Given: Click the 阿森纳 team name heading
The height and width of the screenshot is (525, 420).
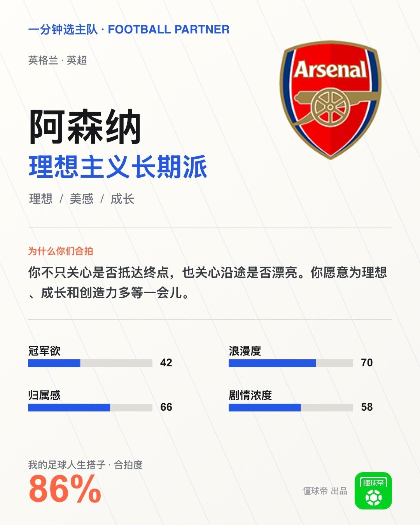Looking at the screenshot, I should point(85,127).
